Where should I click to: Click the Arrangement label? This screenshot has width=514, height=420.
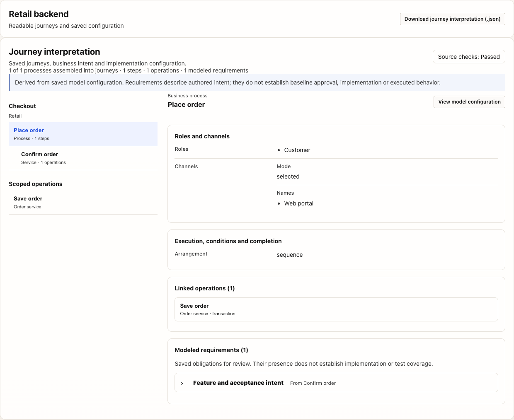[191, 254]
